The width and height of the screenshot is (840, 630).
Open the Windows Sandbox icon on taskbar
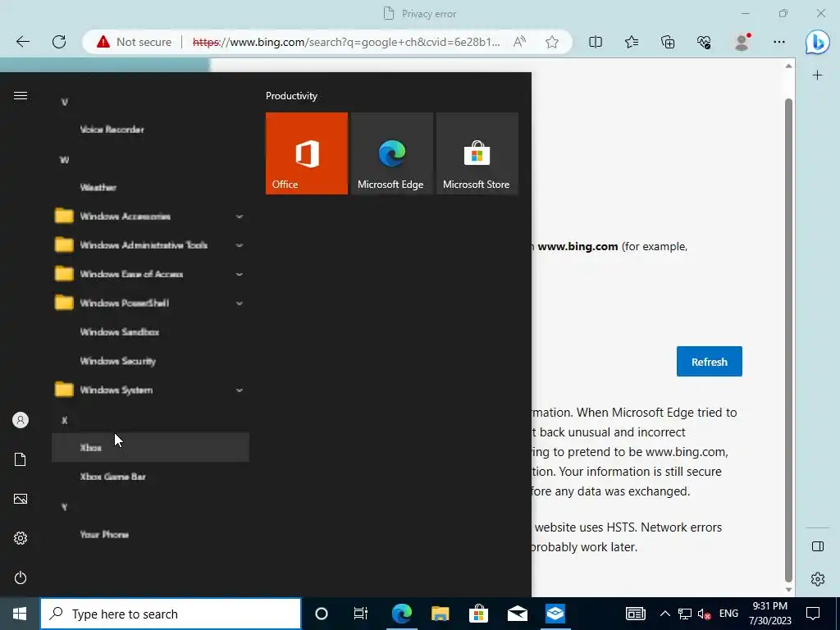[x=555, y=614]
